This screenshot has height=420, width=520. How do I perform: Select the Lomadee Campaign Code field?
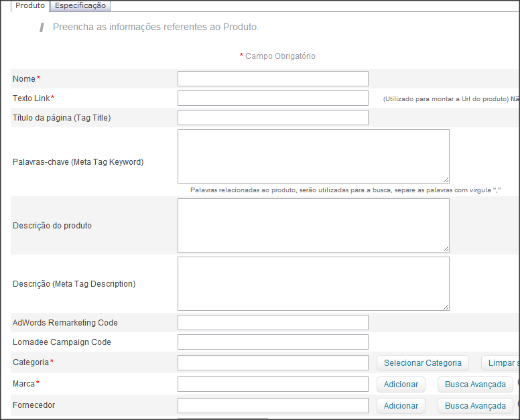(273, 342)
